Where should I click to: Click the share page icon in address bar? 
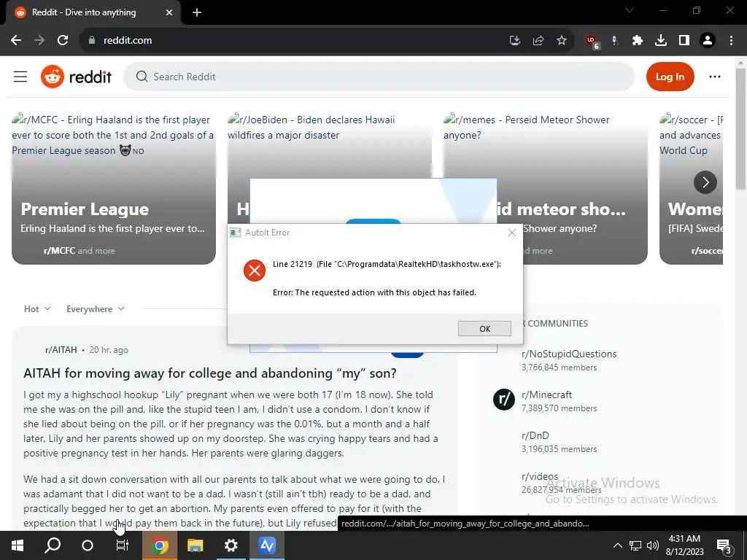point(538,41)
